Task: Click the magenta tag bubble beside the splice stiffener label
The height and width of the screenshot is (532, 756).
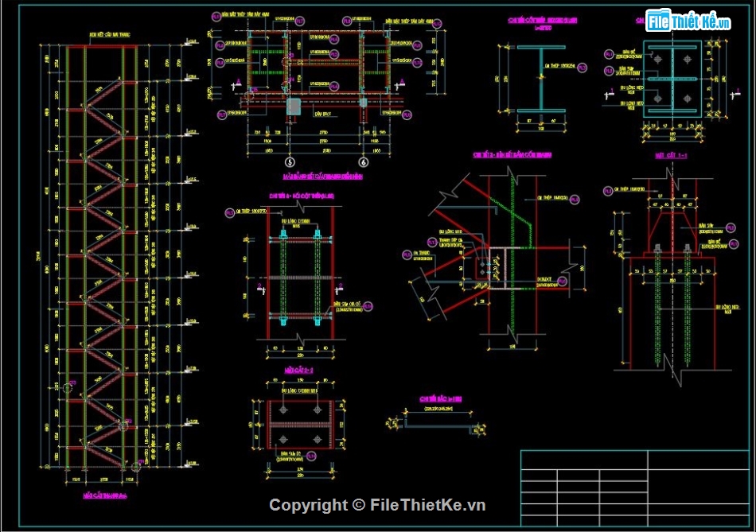Action: pyautogui.click(x=368, y=306)
